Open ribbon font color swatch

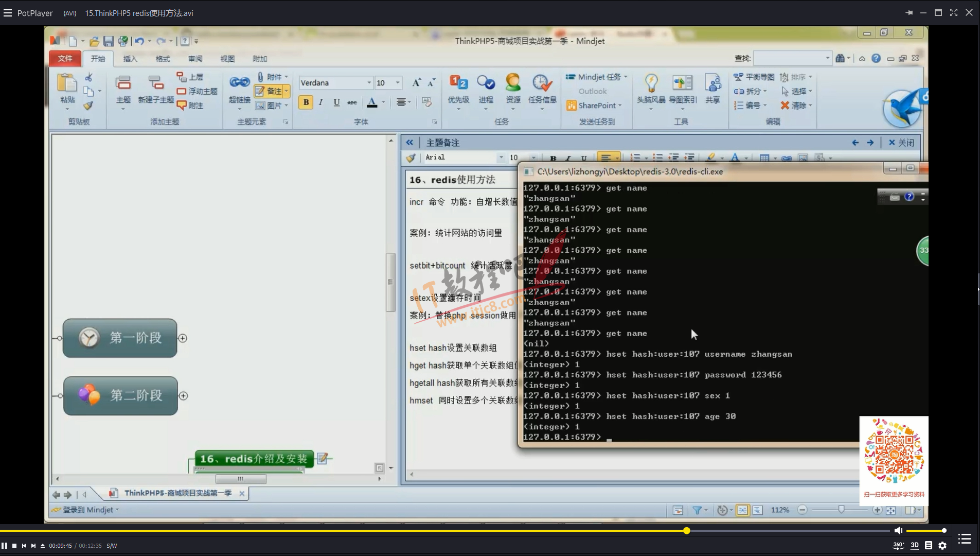[372, 102]
